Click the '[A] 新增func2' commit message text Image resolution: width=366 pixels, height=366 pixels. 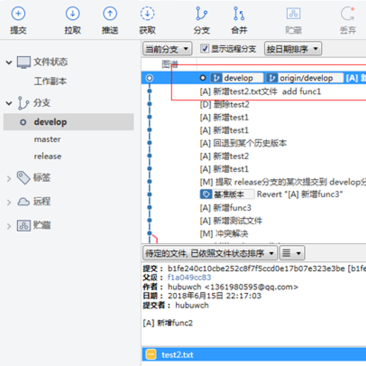[x=168, y=323]
